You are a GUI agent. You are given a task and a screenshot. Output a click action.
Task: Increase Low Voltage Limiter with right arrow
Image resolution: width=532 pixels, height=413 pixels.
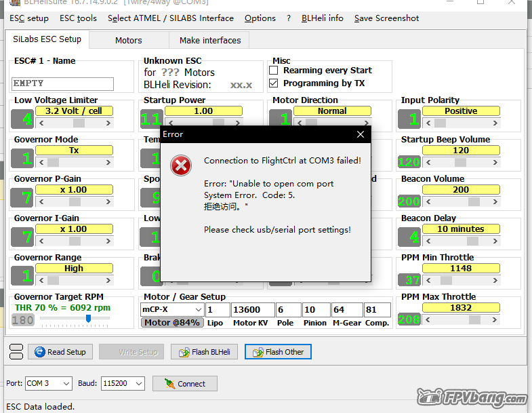[108, 123]
